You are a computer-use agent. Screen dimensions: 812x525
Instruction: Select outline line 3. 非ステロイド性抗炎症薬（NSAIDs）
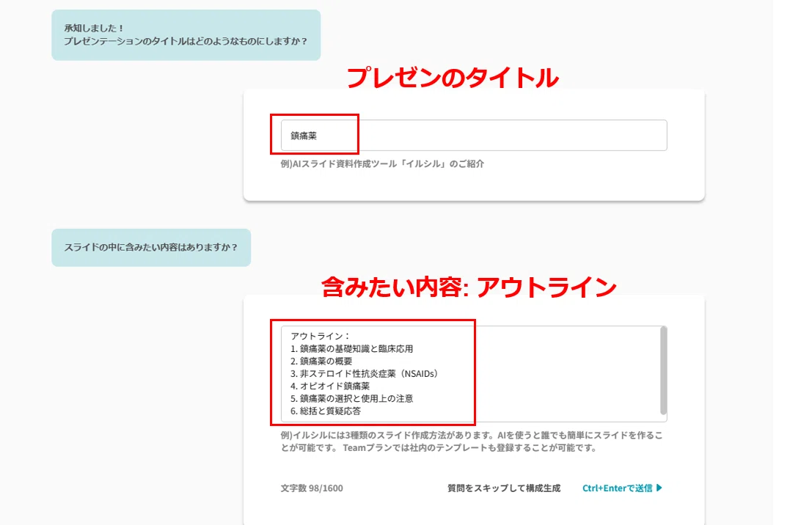(365, 373)
